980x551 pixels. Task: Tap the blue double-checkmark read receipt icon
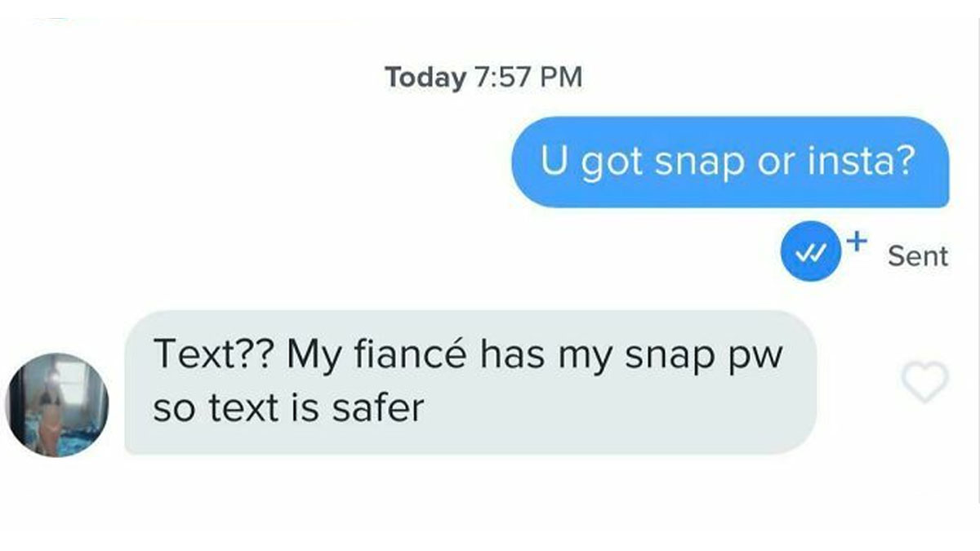pos(807,256)
